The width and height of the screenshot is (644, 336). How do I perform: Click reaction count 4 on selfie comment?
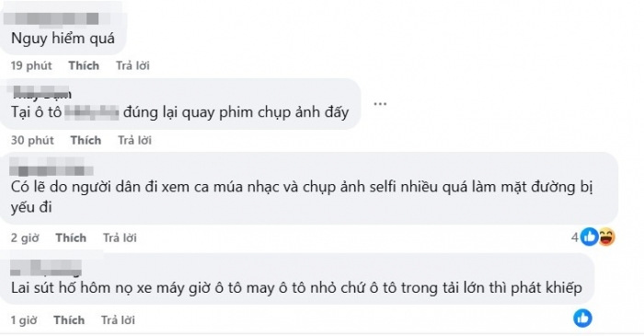(x=575, y=237)
